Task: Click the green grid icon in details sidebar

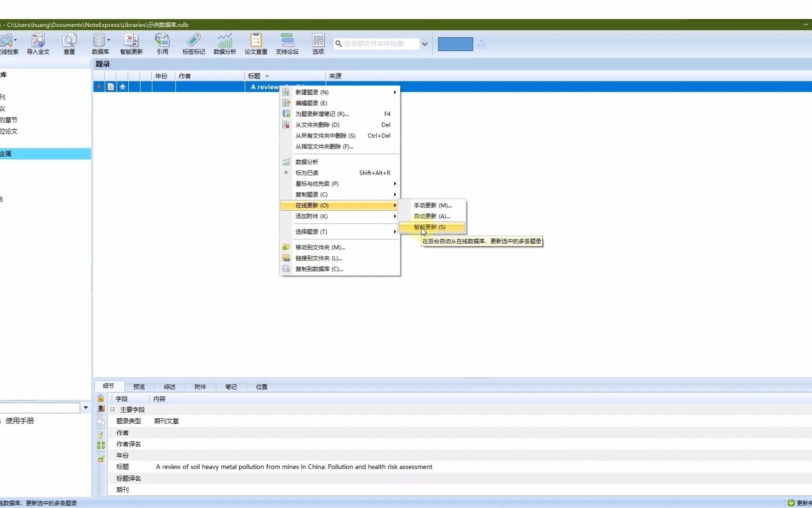Action: 101,445
